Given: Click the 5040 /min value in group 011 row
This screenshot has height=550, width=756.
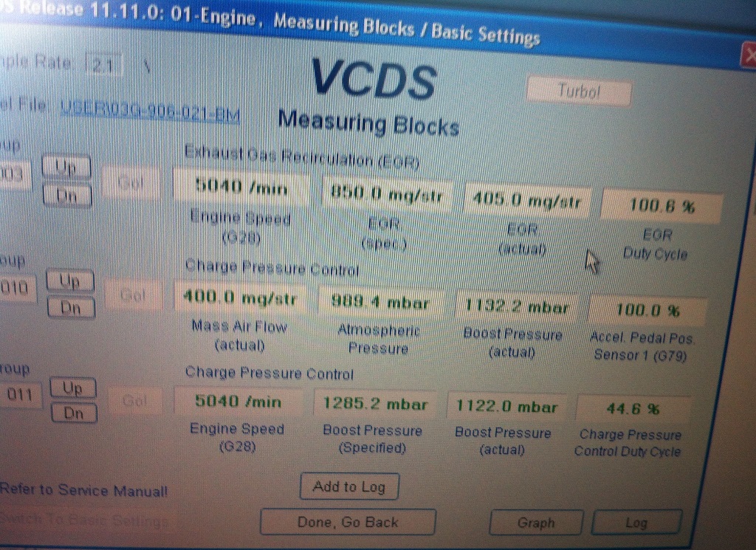Looking at the screenshot, I should coord(238,402).
